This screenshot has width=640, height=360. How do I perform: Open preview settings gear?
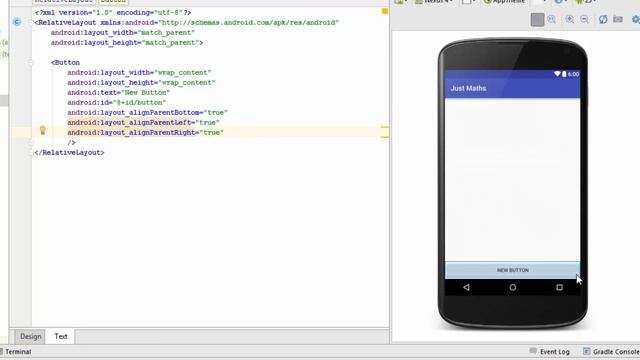point(636,20)
